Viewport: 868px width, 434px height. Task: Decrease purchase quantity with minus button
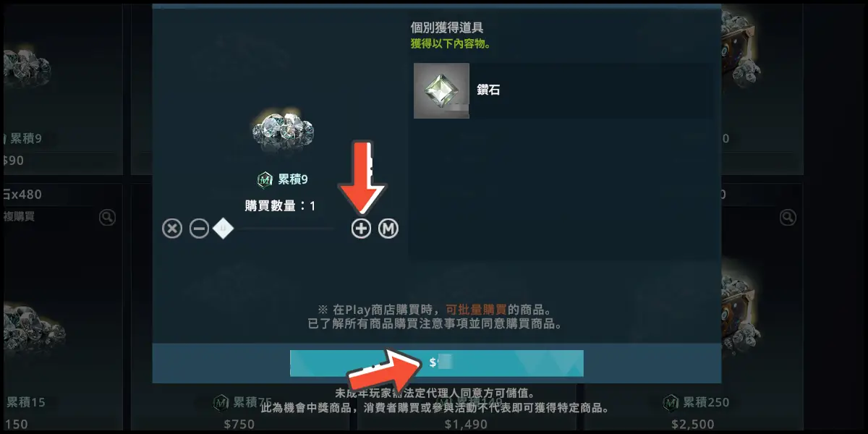199,229
